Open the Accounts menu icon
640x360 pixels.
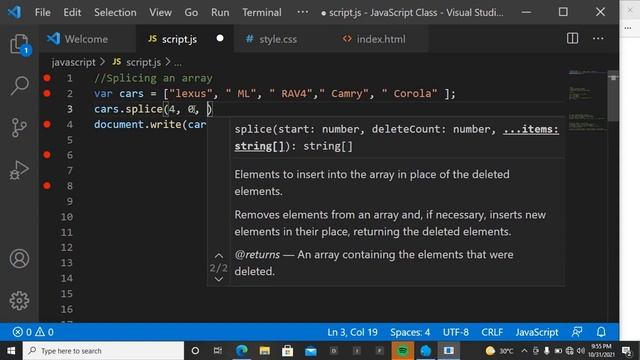(x=19, y=258)
